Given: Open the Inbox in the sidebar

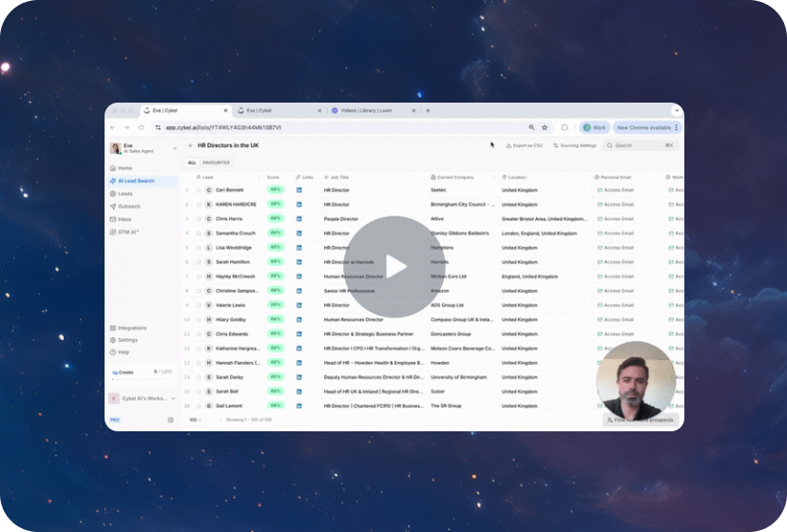Looking at the screenshot, I should tap(121, 219).
